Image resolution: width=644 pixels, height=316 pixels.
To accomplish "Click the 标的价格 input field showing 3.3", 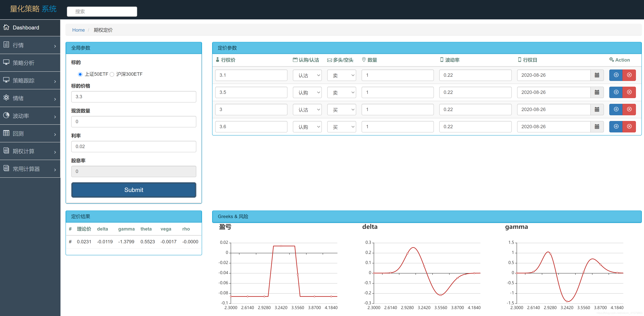I will tap(133, 97).
